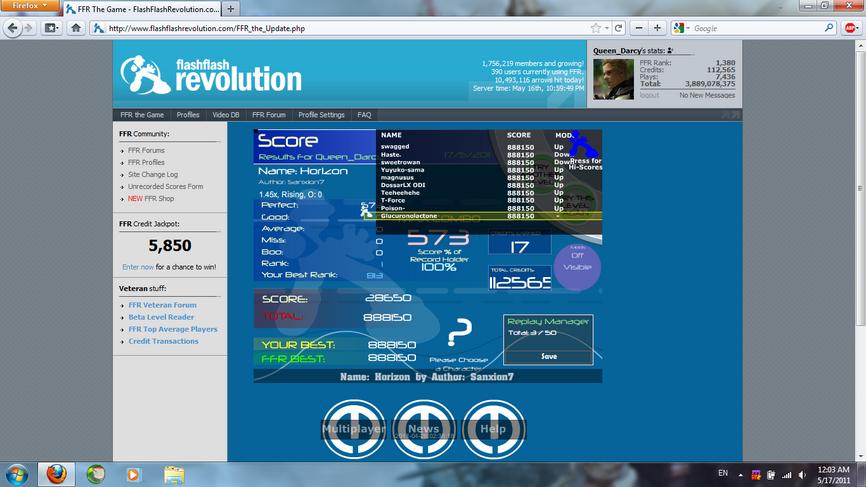Viewport: 866px width, 487px height.
Task: Click the Firefox home icon
Action: [76, 28]
